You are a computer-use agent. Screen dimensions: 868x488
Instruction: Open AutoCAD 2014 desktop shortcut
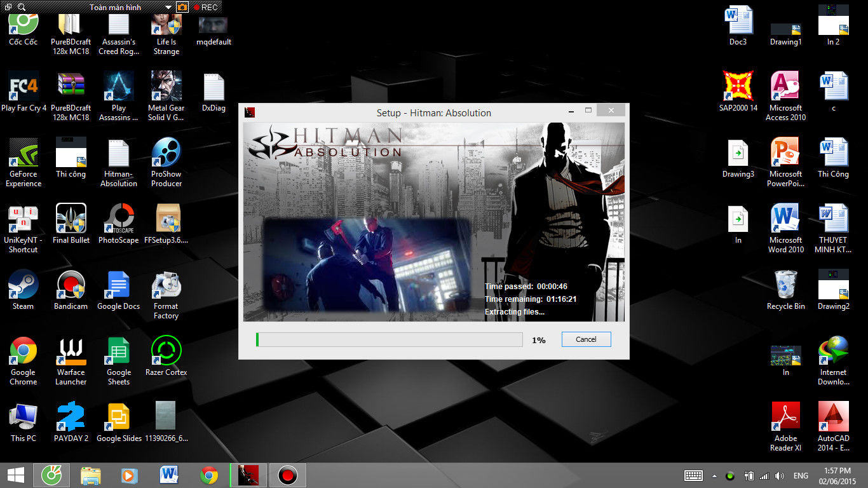click(x=833, y=418)
